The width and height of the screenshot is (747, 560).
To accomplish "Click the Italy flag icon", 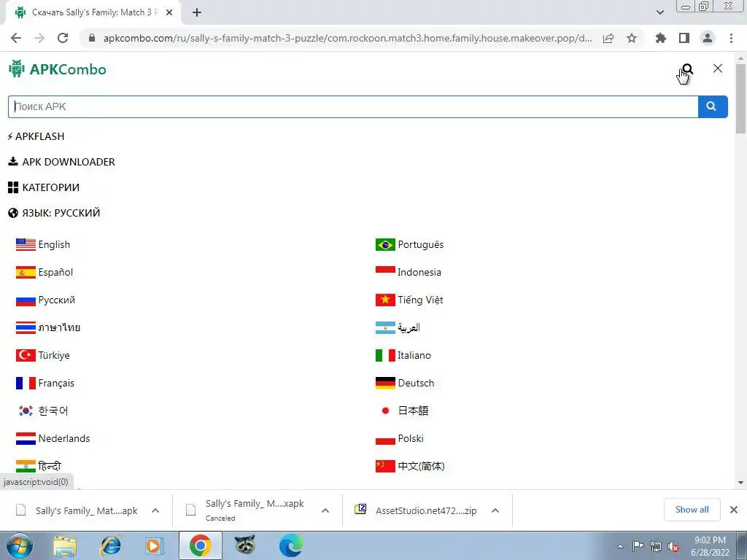I will pyautogui.click(x=385, y=355).
